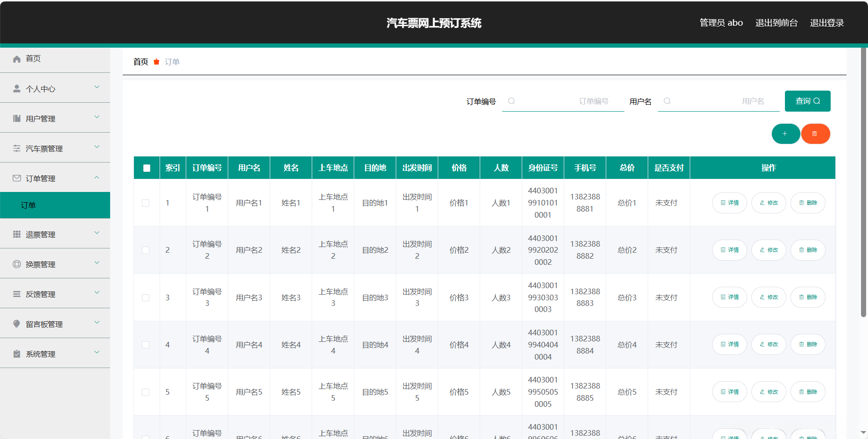Click 删除 for order row 3

pos(808,297)
